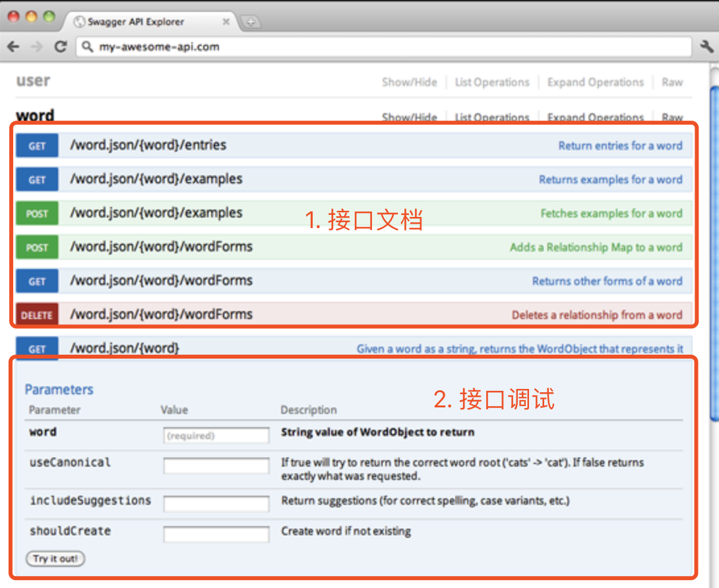Click the browser back arrow
This screenshot has width=719, height=588.
click(13, 47)
